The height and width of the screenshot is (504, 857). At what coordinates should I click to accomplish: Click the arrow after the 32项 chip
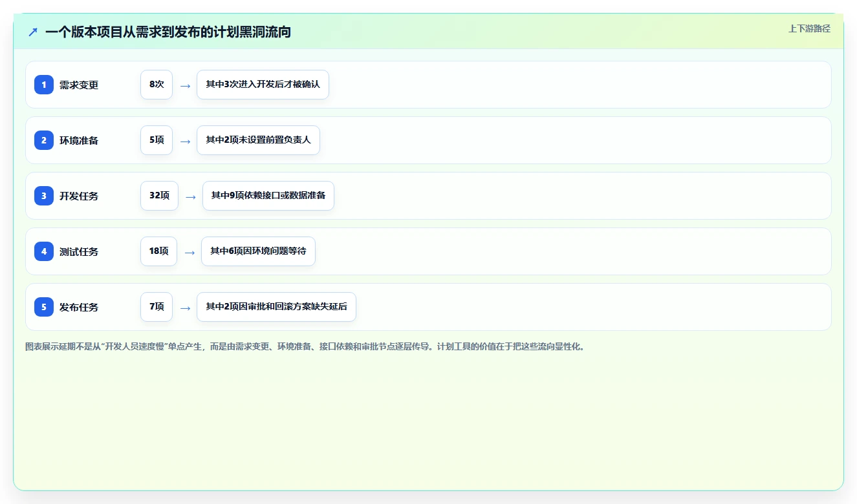[x=190, y=196]
